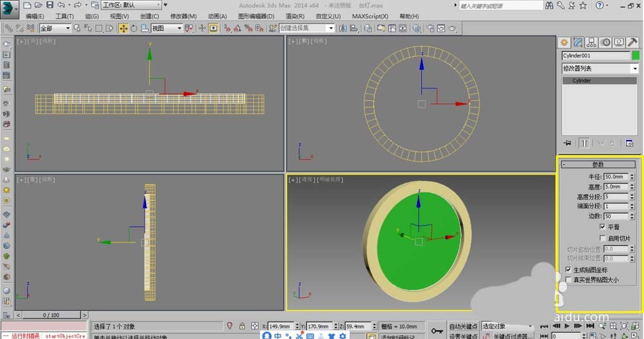Open Select by Name tool

coord(88,28)
